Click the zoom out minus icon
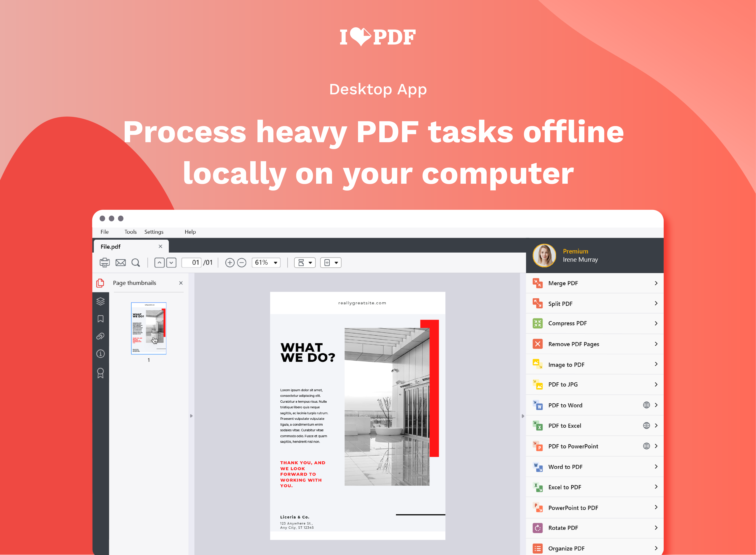756x555 pixels. click(x=242, y=262)
